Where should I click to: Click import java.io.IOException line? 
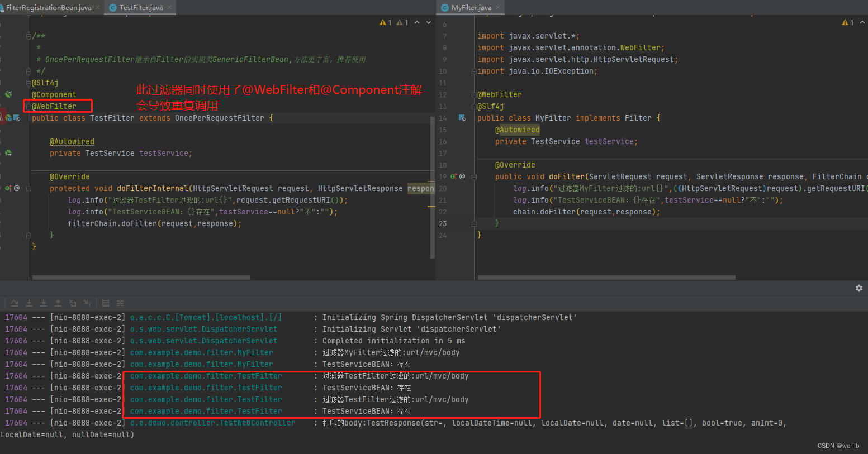537,71
